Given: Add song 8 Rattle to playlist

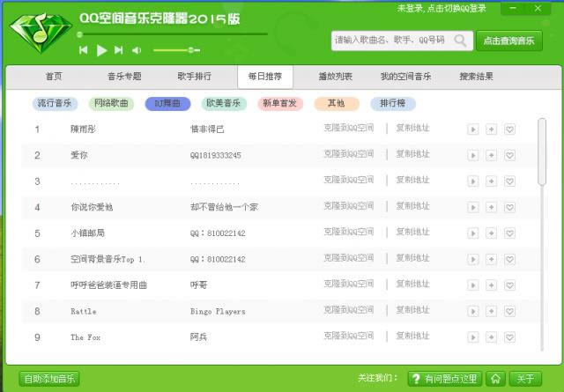Looking at the screenshot, I should 492,311.
